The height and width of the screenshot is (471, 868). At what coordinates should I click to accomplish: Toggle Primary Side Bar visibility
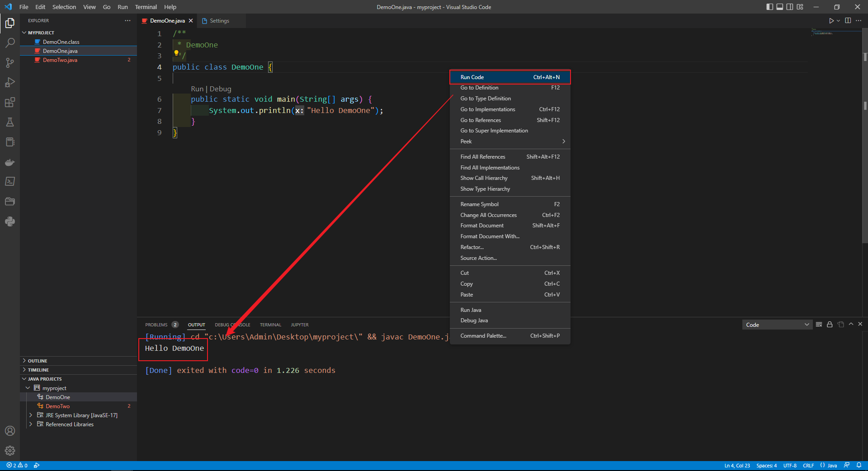click(x=770, y=7)
